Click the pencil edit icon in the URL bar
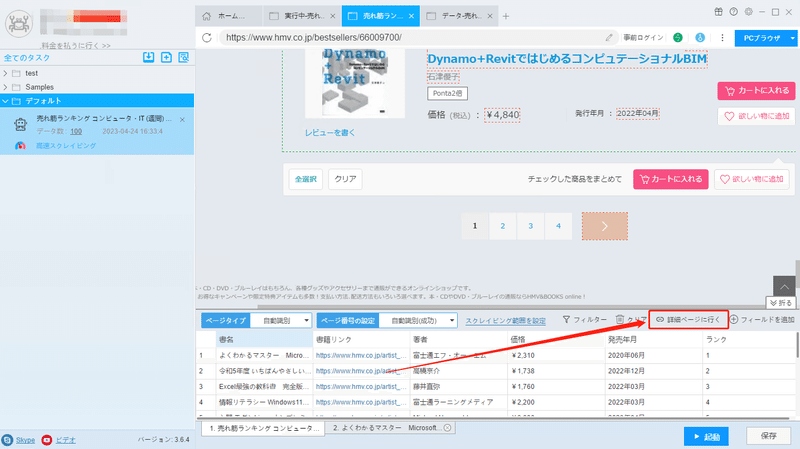 609,37
